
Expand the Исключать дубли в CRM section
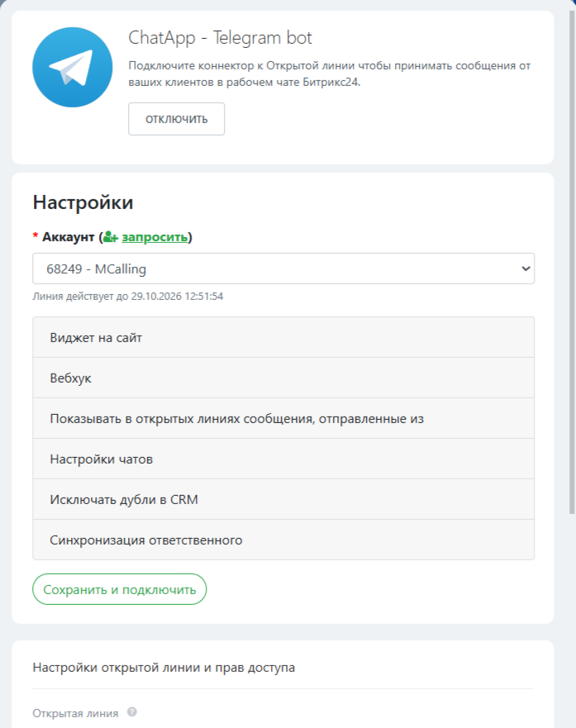point(283,499)
